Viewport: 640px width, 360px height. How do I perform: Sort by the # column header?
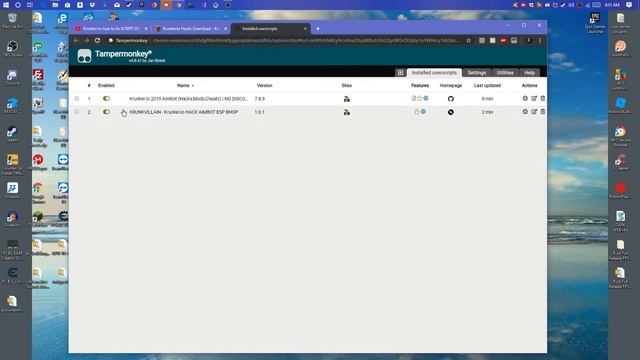pos(89,85)
